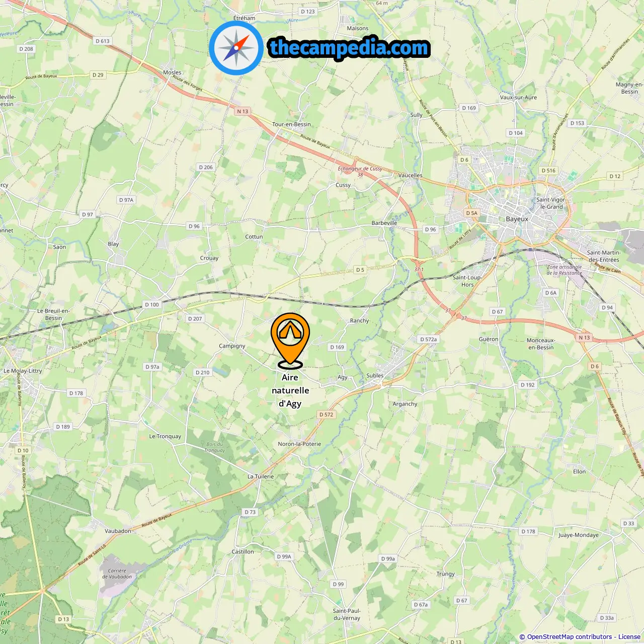The width and height of the screenshot is (644, 644).
Task: Click the License link
Action: click(629, 637)
